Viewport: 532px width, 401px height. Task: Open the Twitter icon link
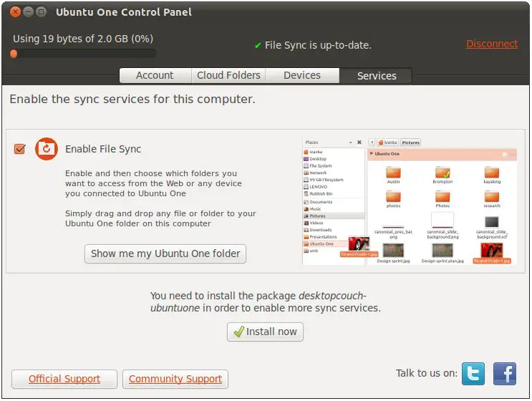coord(473,374)
